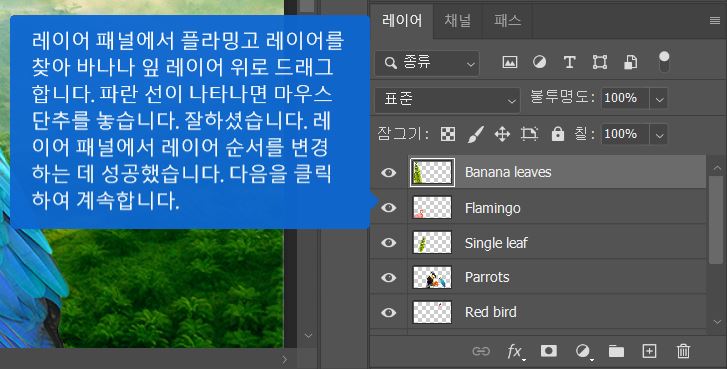Select the Banana leaves layer thumbnail
The height and width of the screenshot is (369, 727).
point(432,172)
